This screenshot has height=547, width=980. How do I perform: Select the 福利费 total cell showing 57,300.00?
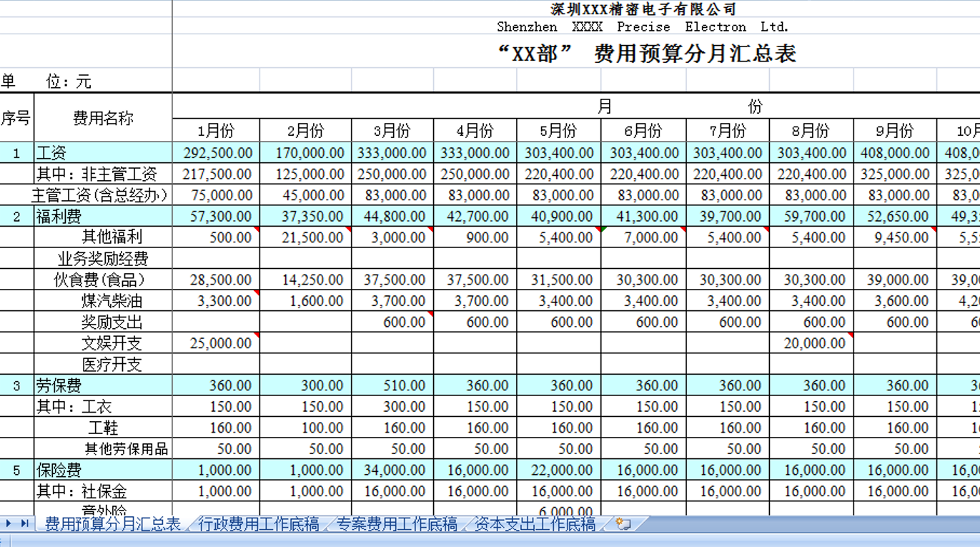[216, 216]
